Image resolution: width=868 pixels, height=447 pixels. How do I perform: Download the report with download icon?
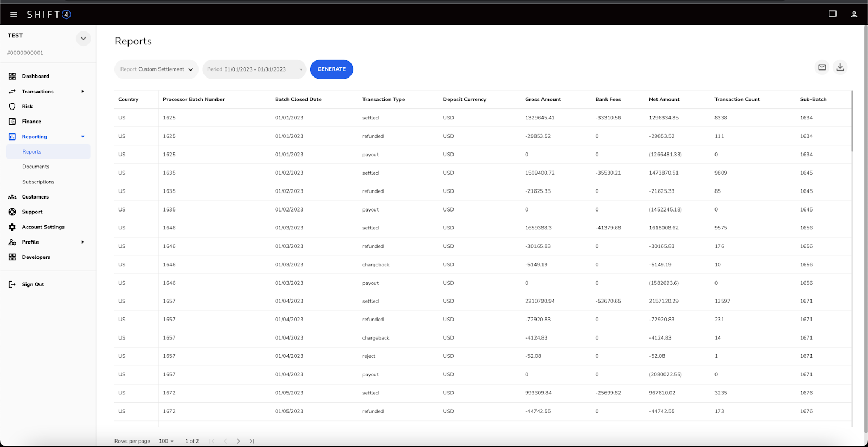tap(840, 67)
